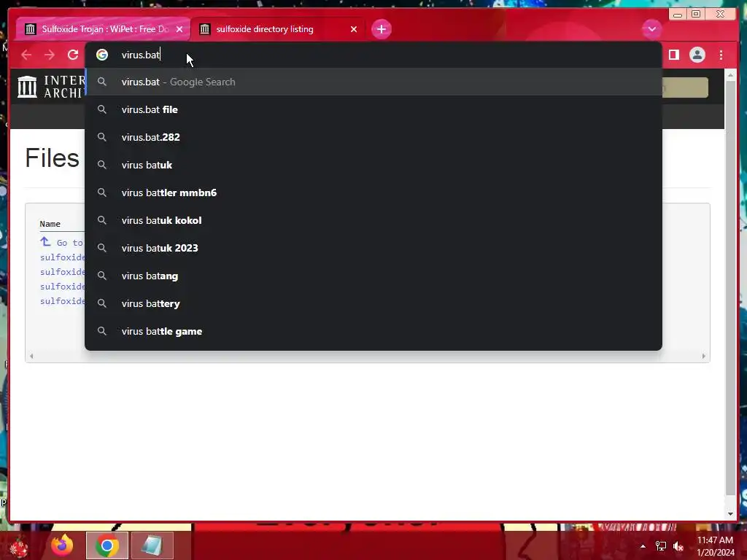
Task: Open Chrome from the taskbar
Action: tap(107, 545)
